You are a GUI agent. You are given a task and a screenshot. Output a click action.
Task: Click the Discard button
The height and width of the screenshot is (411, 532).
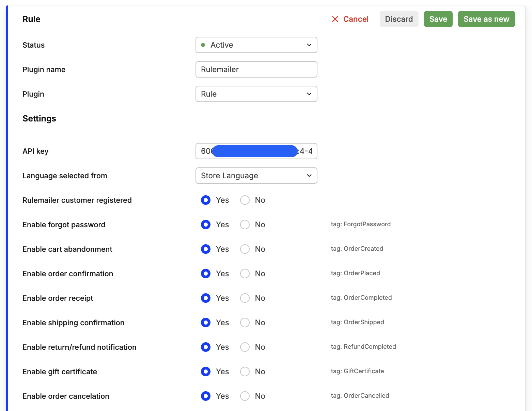(x=399, y=19)
